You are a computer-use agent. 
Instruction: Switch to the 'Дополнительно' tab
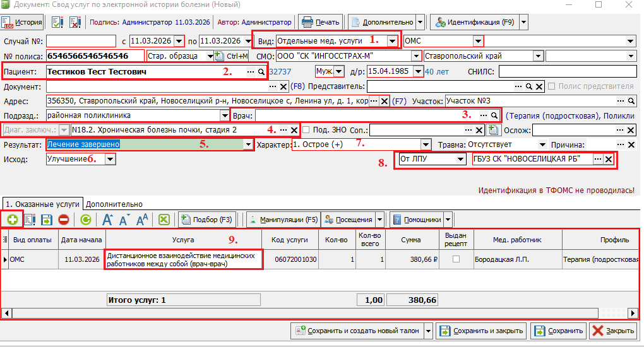pyautogui.click(x=114, y=204)
